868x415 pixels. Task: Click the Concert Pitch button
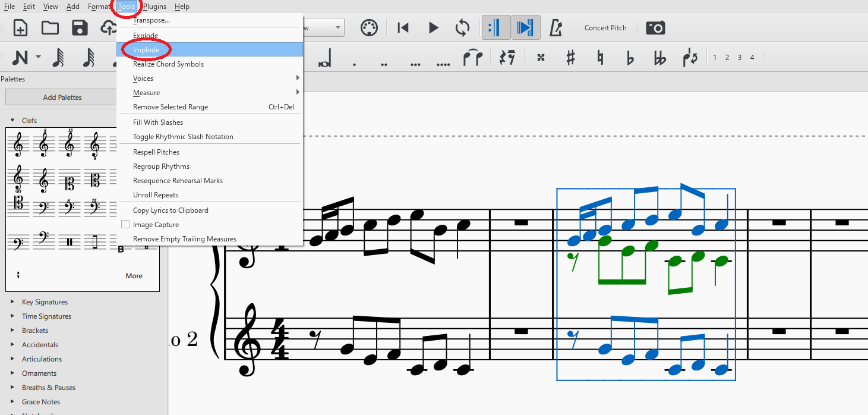[605, 27]
